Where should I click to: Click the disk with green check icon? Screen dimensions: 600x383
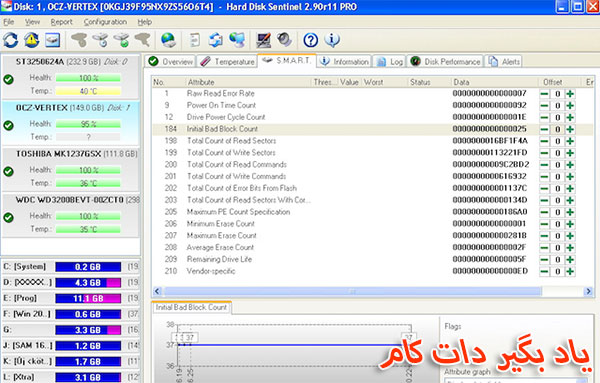(122, 40)
